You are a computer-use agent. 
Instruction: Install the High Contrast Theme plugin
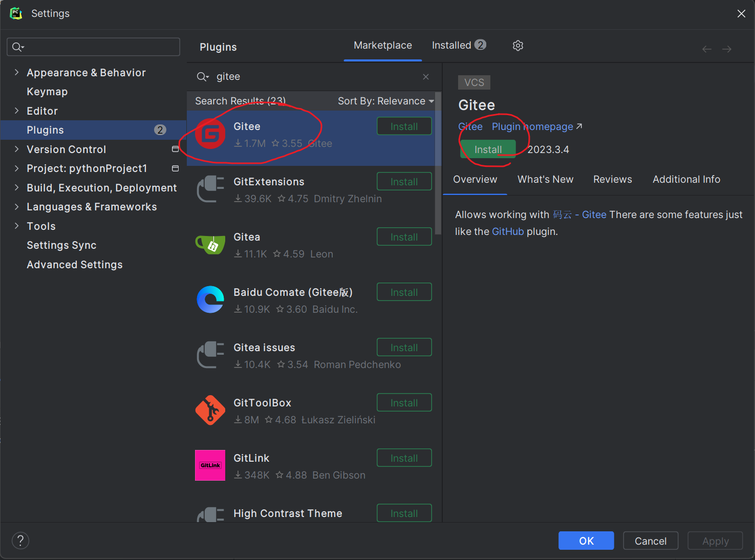point(404,513)
